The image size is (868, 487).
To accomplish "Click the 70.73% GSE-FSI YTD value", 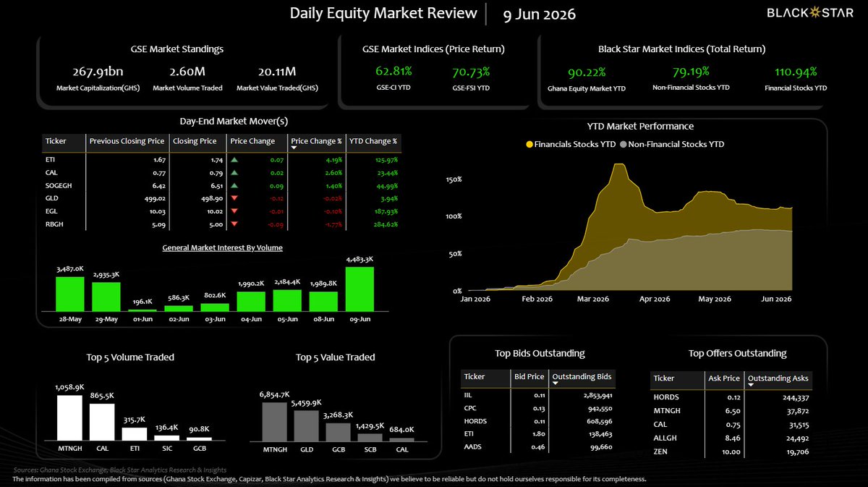I will coord(471,72).
